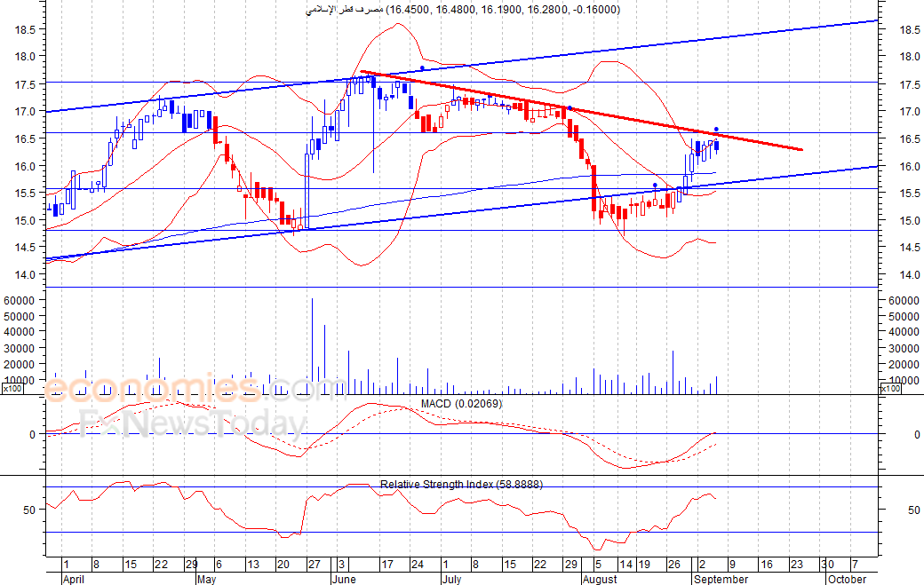Click date label 5 under August
Screen dimensions: 924x585
pos(598,565)
